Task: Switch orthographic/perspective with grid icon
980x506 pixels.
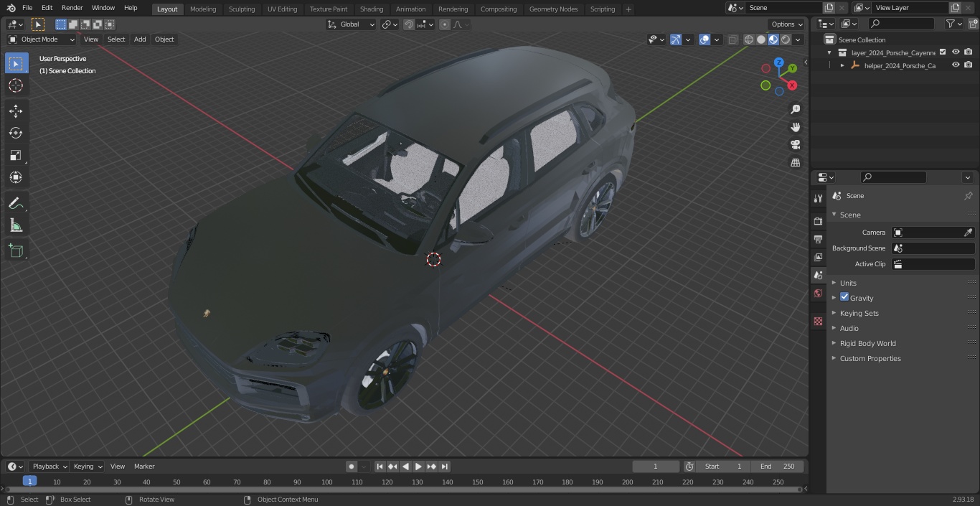Action: tap(795, 163)
